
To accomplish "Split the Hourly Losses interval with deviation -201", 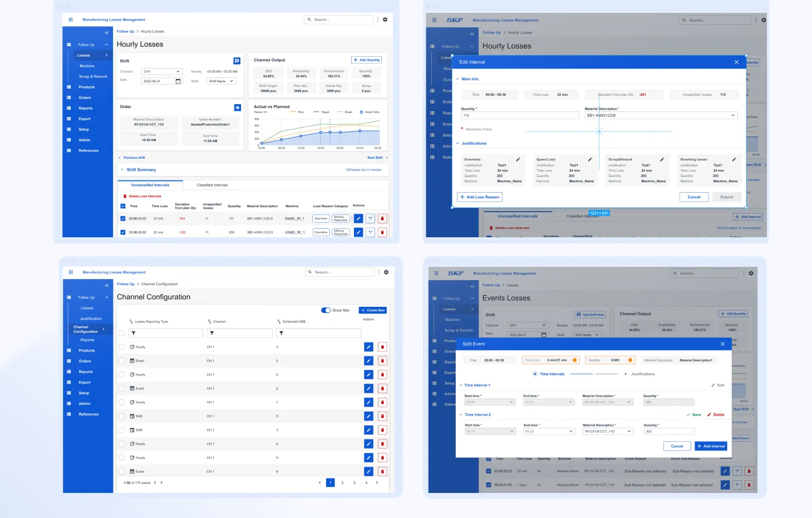I will click(370, 218).
